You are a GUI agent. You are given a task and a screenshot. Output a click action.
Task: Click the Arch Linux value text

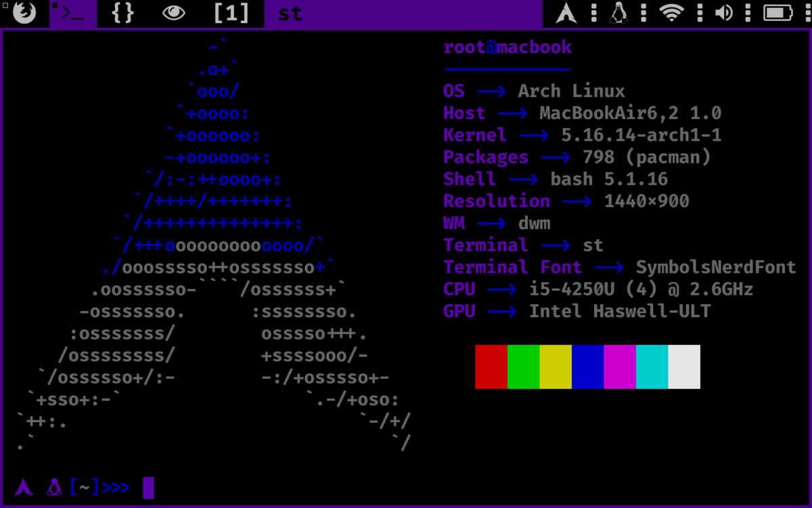pos(572,91)
